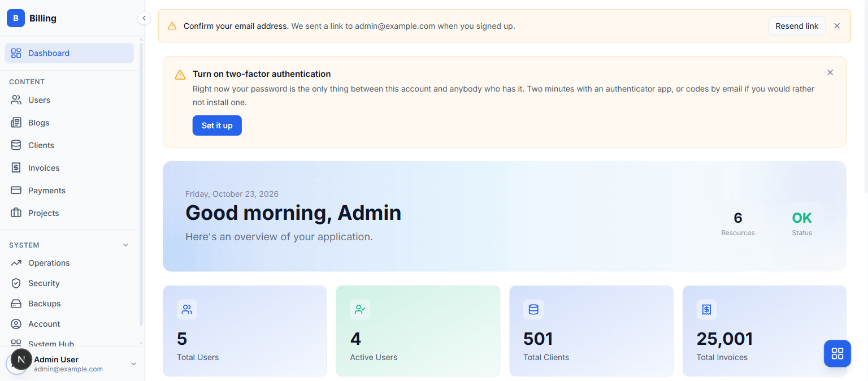Expand the Admin User account menu chevron

pyautogui.click(x=134, y=363)
